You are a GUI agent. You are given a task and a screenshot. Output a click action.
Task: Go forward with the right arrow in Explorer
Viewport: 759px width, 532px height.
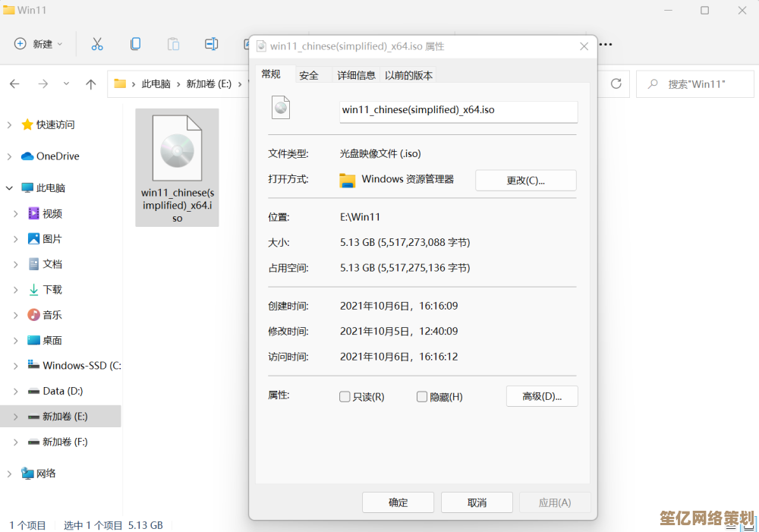coord(43,83)
